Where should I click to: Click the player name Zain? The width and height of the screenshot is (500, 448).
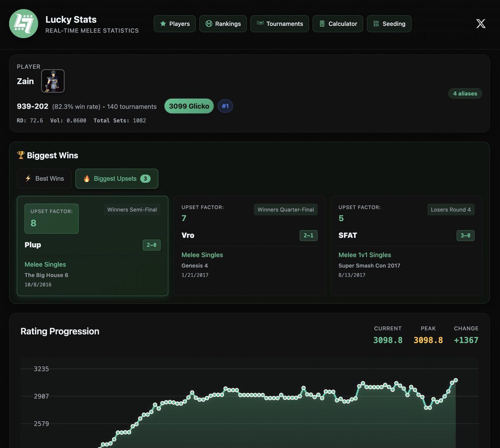click(25, 81)
